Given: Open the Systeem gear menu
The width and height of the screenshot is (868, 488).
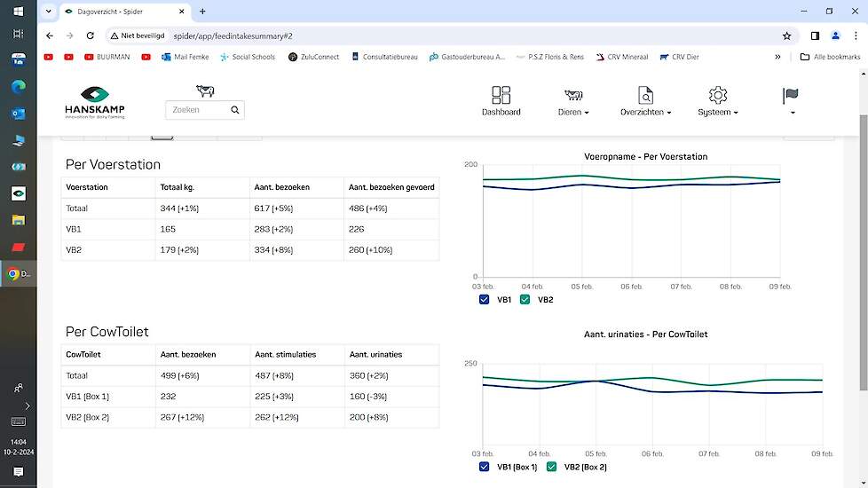Looking at the screenshot, I should [717, 101].
